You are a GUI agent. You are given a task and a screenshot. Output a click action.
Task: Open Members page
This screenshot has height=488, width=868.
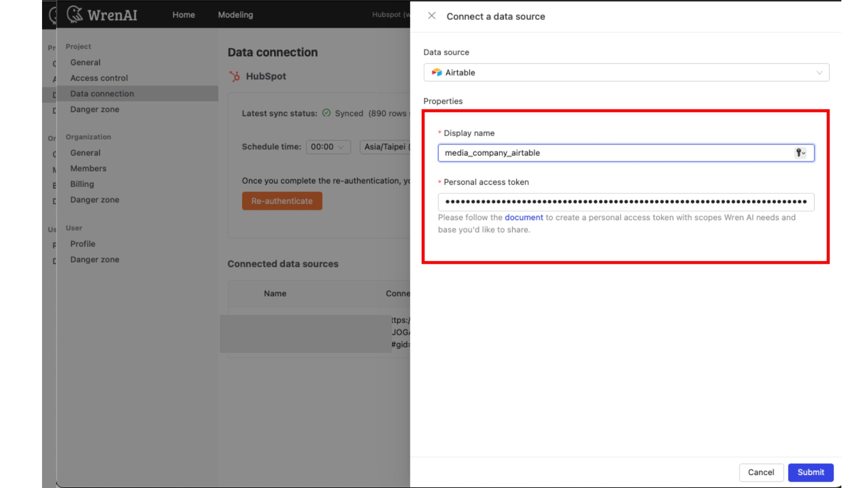[88, 169]
